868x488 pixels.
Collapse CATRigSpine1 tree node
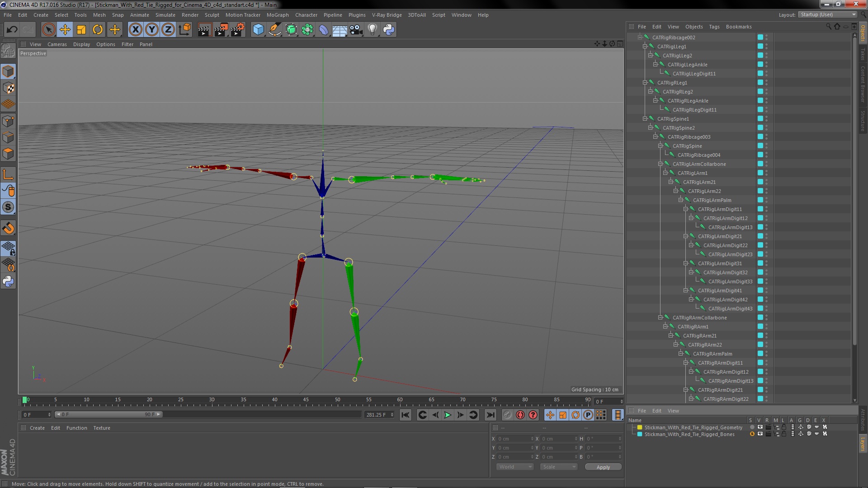point(645,118)
